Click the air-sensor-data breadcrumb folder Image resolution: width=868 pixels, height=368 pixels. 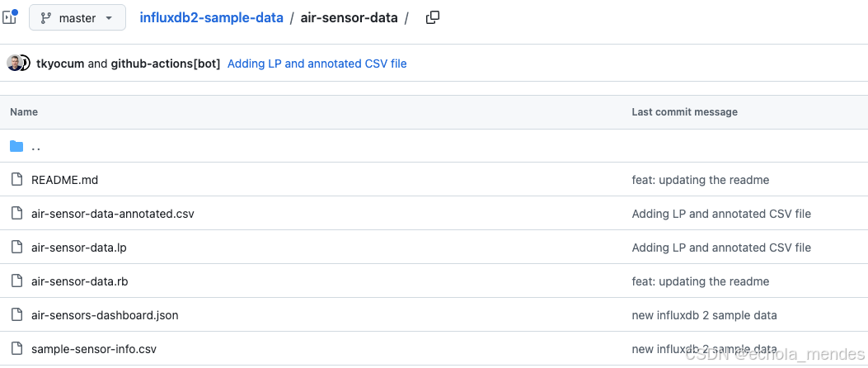click(x=349, y=17)
